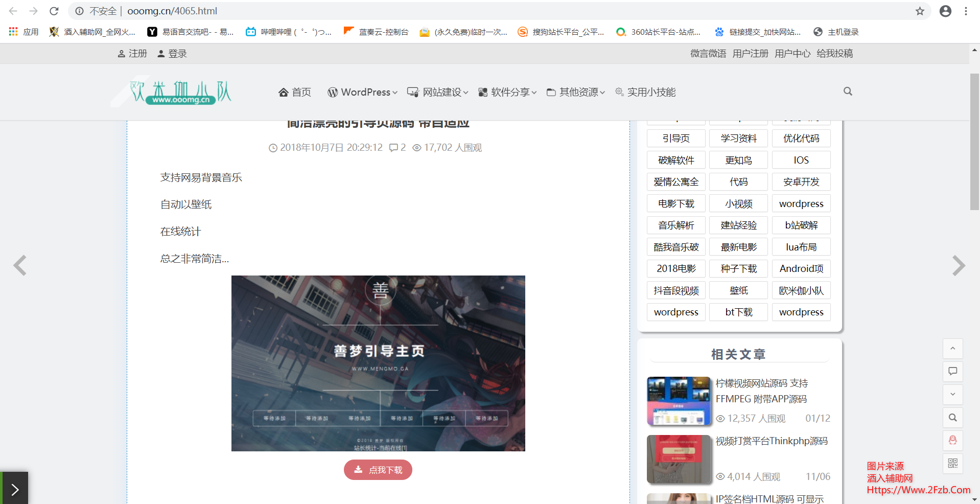The image size is (980, 504).
Task: Expand the 其他资源 nav dropdown
Action: (x=575, y=92)
